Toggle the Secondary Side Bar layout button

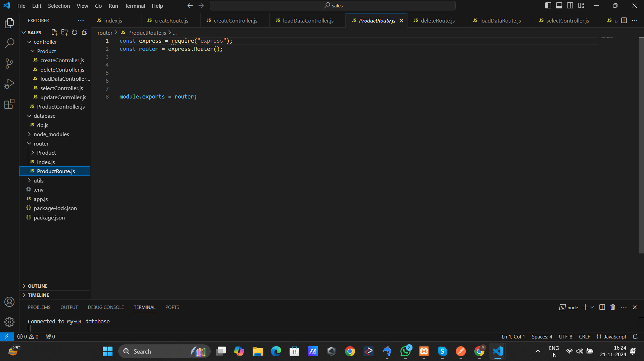pyautogui.click(x=570, y=5)
